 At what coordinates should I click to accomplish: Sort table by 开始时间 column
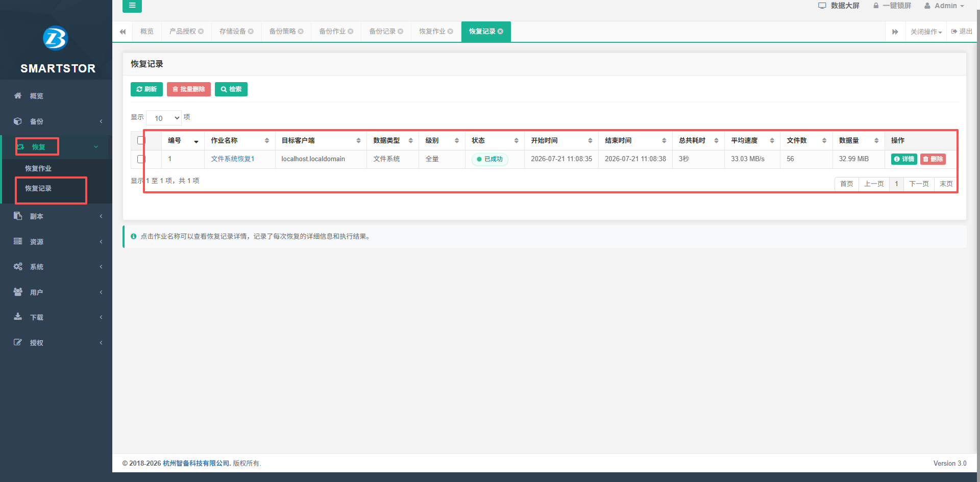tap(561, 141)
